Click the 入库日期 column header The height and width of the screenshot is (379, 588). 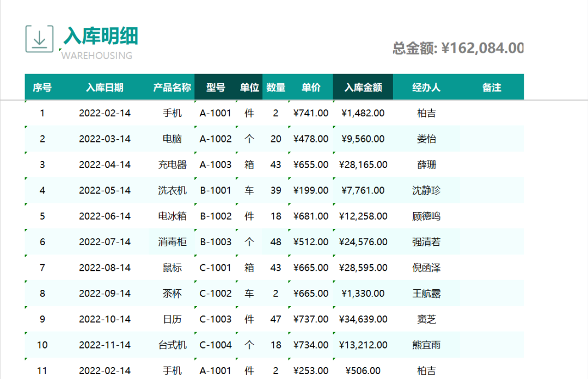(x=105, y=87)
